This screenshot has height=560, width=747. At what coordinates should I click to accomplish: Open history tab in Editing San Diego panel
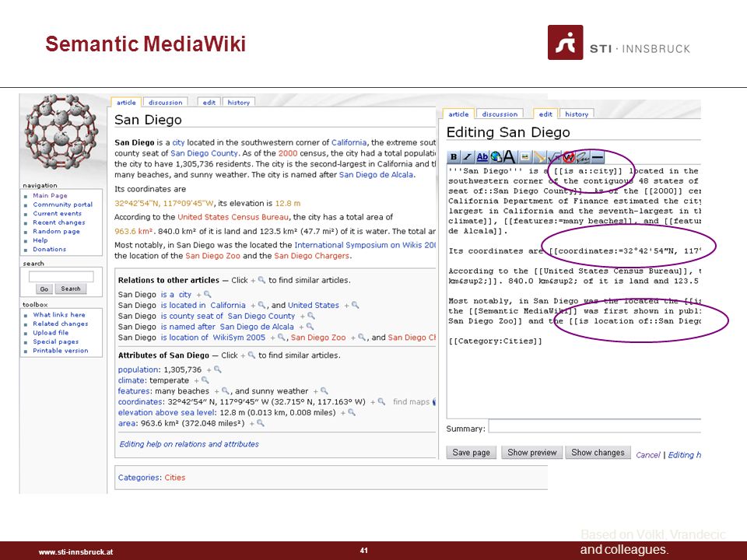point(577,114)
